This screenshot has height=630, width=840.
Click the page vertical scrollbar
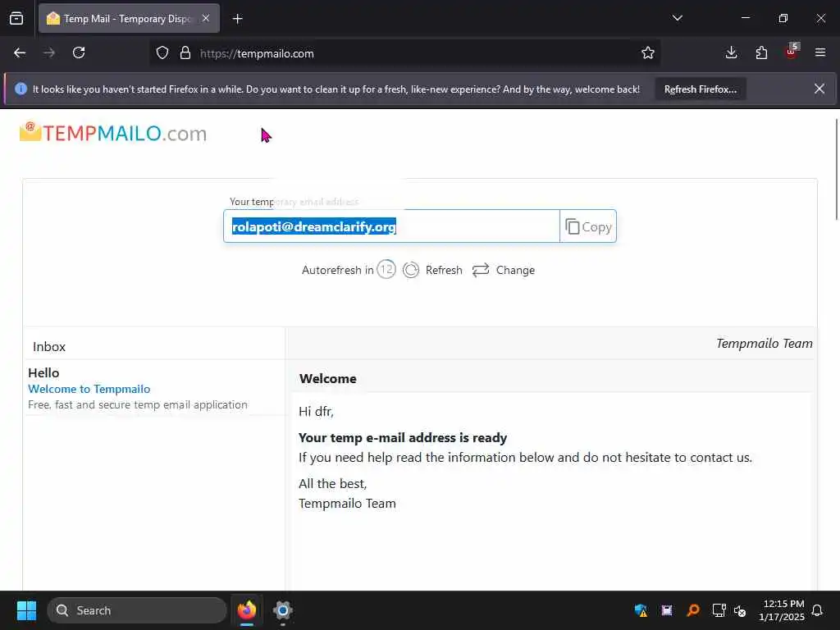(x=837, y=169)
